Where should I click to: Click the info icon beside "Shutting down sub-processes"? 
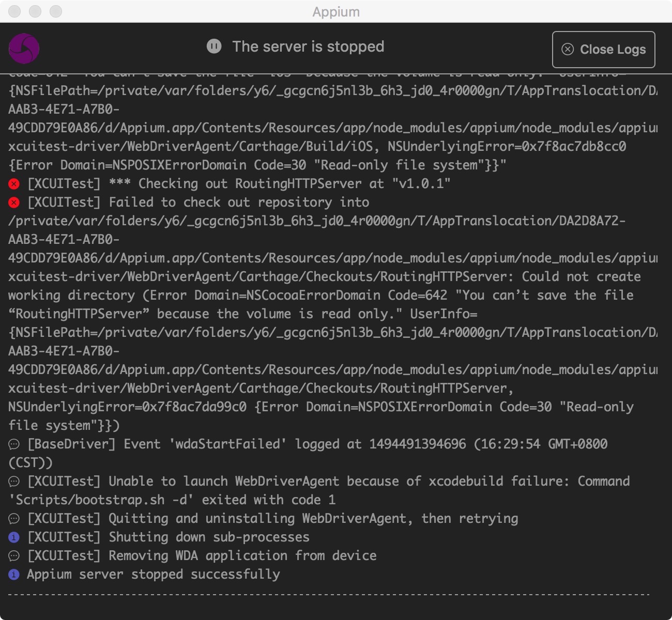[x=14, y=537]
